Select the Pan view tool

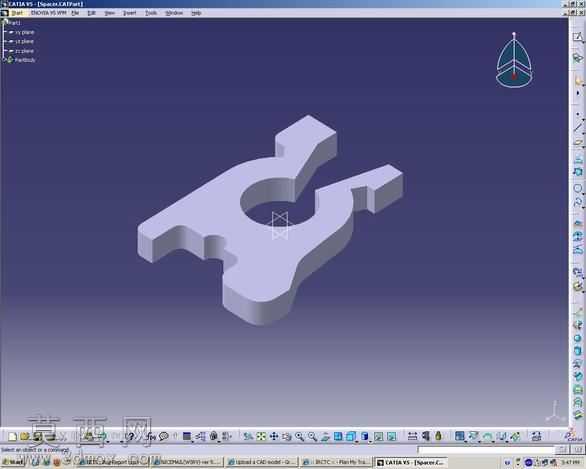[x=274, y=436]
